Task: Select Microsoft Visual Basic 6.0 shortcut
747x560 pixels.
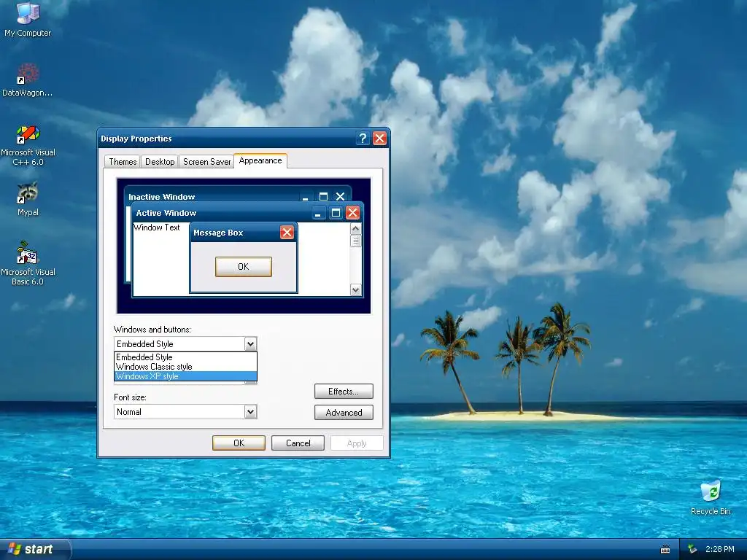Action: [x=28, y=263]
